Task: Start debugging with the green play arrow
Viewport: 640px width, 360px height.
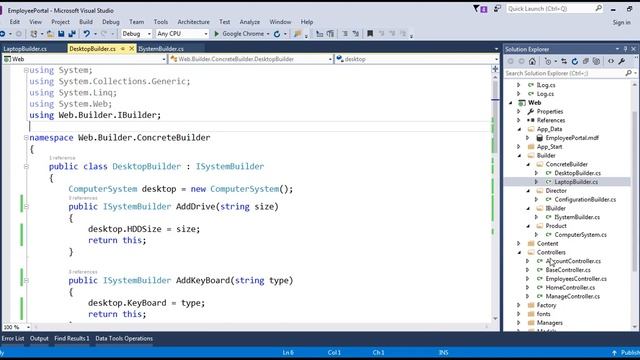Action: [x=217, y=34]
